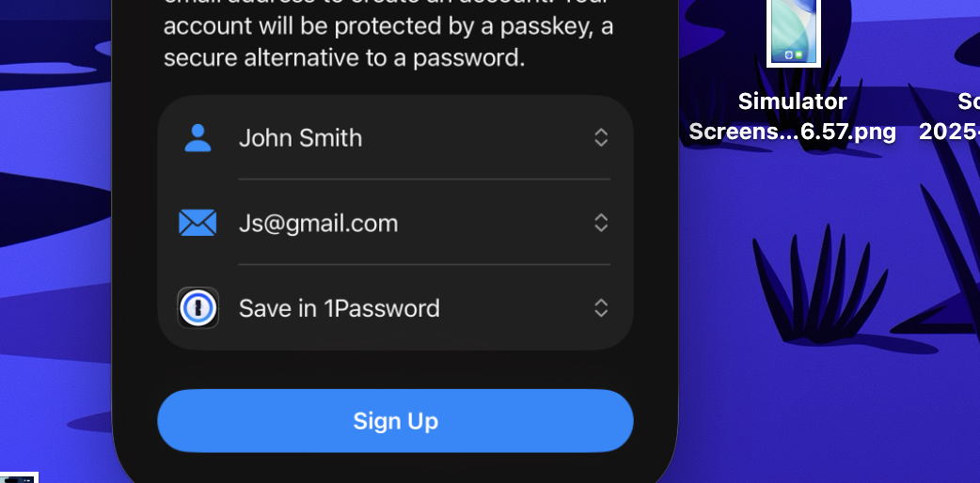
Task: Select the partially visible 2025 file at right edge
Action: pos(949,117)
